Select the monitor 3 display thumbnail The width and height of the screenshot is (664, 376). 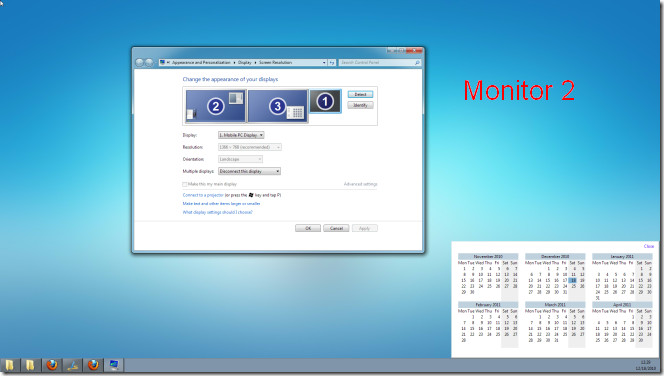pyautogui.click(x=277, y=105)
